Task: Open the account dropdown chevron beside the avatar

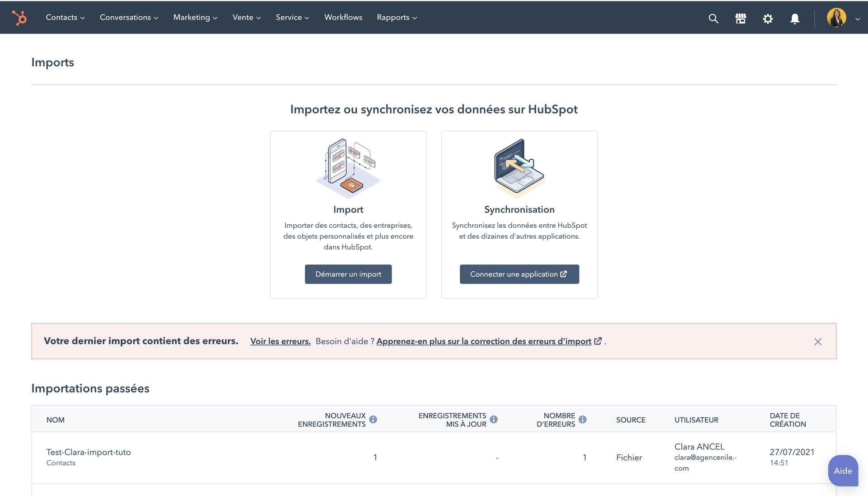Action: 857,19
